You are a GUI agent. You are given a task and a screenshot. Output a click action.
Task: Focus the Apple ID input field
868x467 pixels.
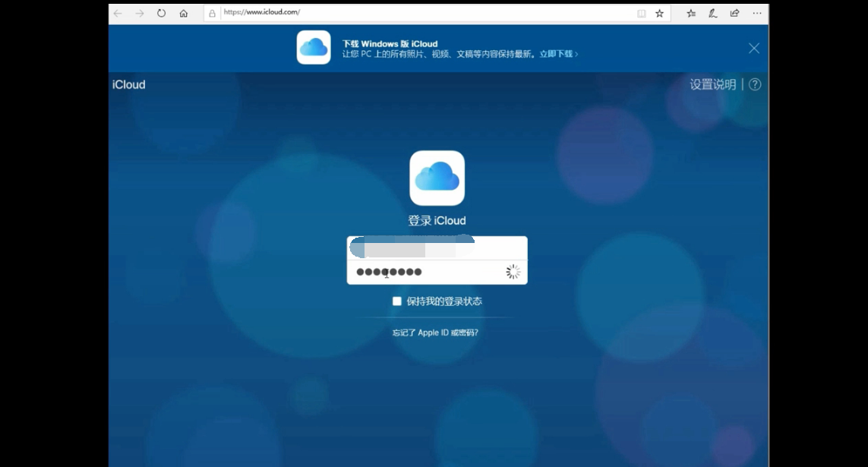437,248
